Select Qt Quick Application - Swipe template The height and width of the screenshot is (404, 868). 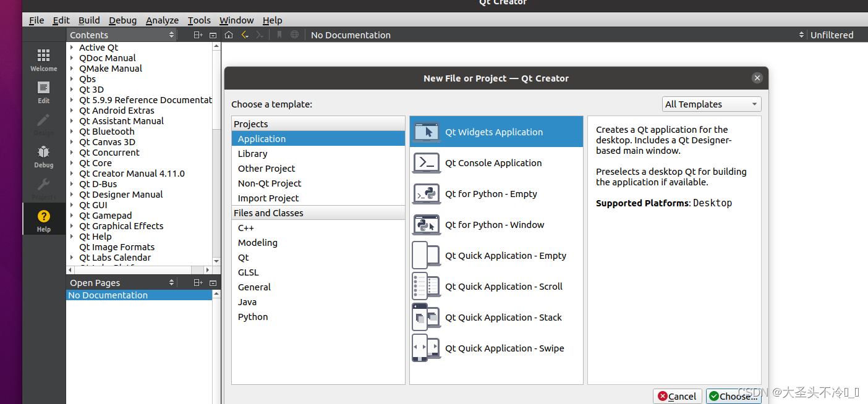pos(496,348)
